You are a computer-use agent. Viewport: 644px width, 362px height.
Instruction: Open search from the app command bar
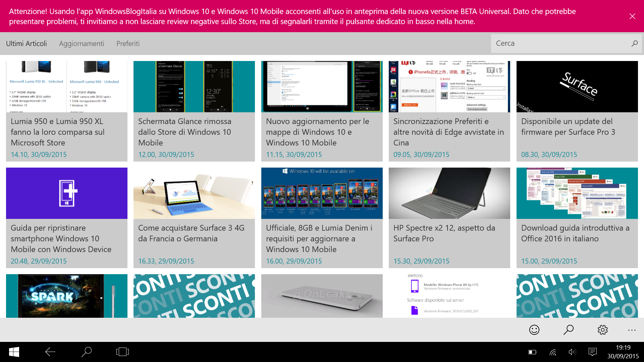(569, 330)
